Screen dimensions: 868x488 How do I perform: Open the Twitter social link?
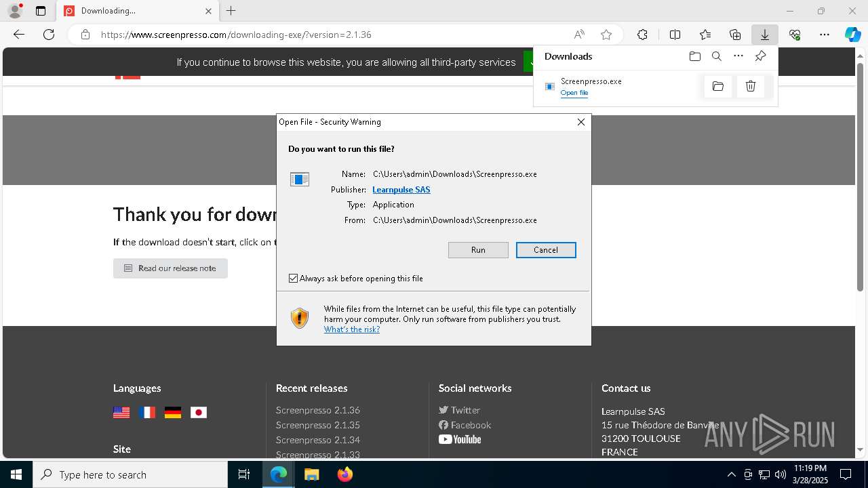(459, 410)
